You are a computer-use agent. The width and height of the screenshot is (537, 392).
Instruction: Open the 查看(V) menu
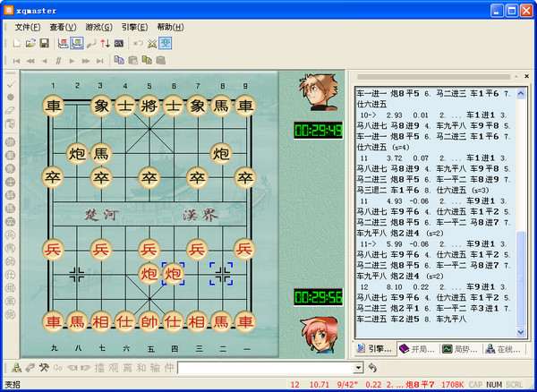coord(63,27)
